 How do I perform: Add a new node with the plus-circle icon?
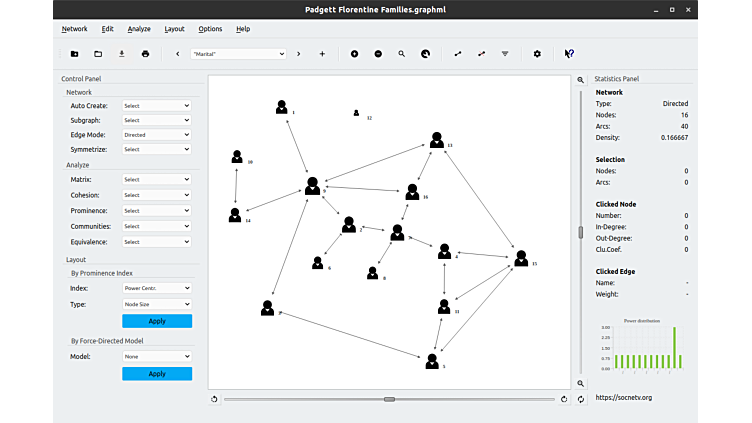tap(354, 54)
